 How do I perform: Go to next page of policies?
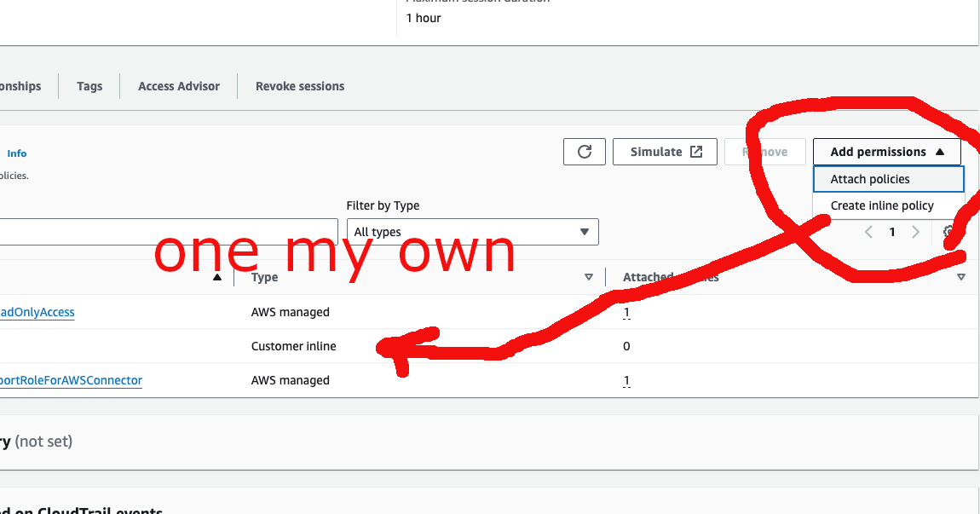pyautogui.click(x=916, y=232)
